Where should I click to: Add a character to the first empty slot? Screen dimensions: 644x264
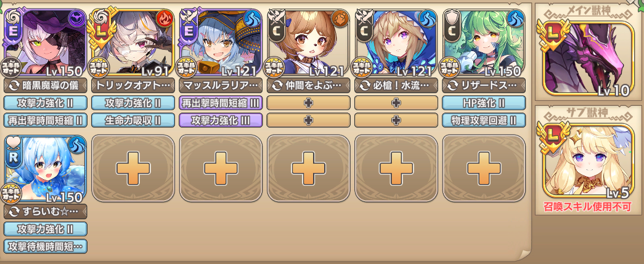133,169
